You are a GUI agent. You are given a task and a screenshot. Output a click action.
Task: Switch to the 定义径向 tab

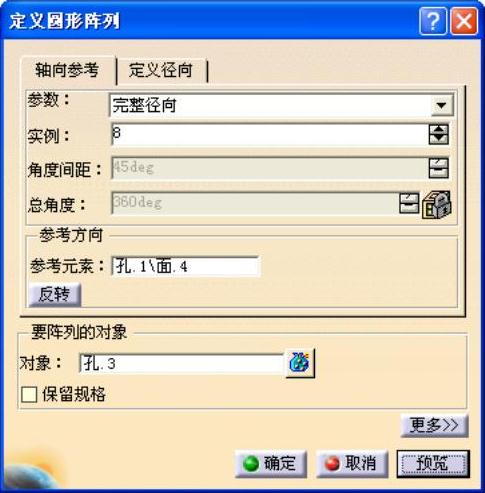[161, 70]
